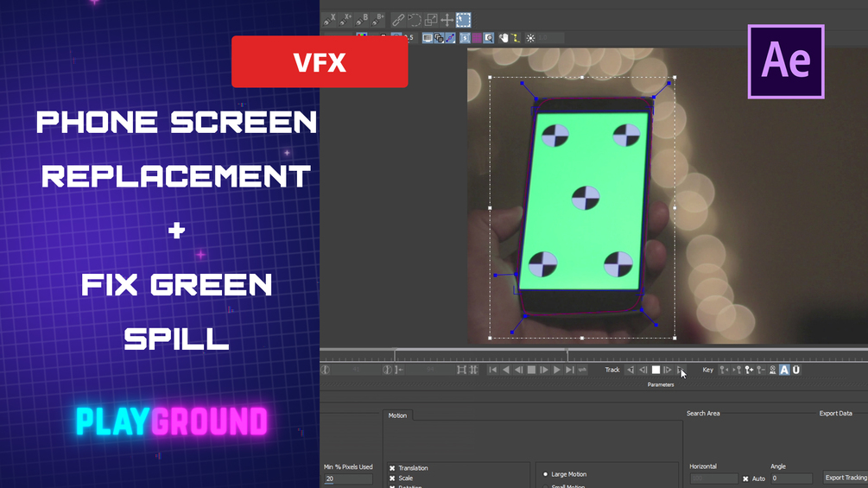Toggle the playback loop mode icon
The width and height of the screenshot is (868, 488).
(582, 370)
